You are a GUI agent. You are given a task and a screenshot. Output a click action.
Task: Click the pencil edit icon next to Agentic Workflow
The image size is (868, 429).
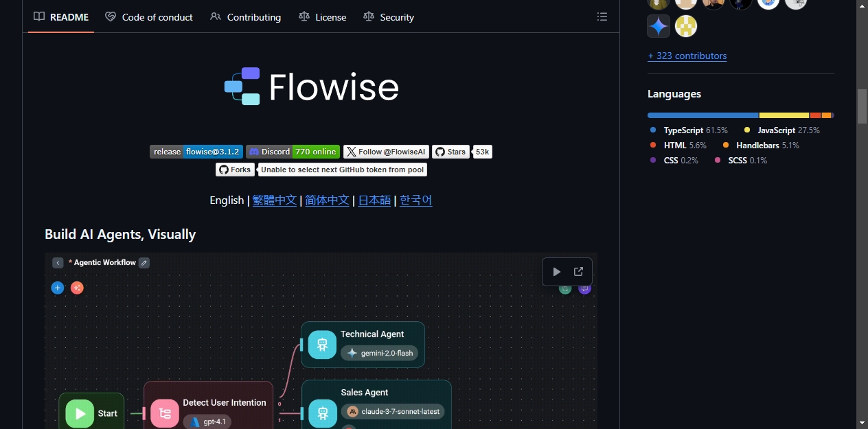pyautogui.click(x=144, y=262)
